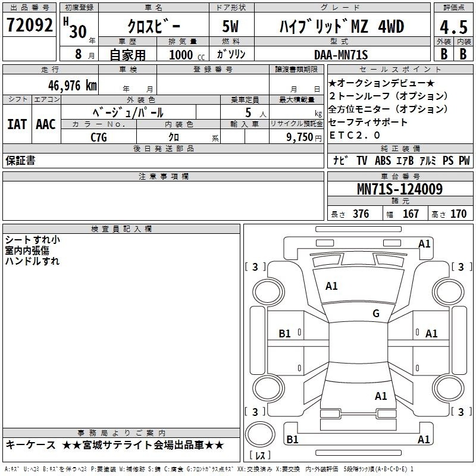Click the B1 mark at rear bumper corner
This screenshot has width=476, height=476.
pyautogui.click(x=292, y=440)
